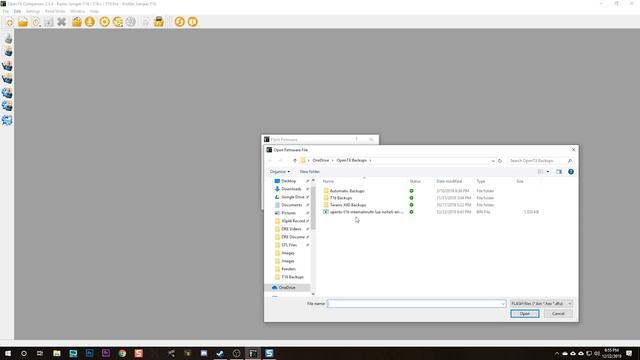Click the Size column header
Screen dimensions: 640x360
pos(520,181)
